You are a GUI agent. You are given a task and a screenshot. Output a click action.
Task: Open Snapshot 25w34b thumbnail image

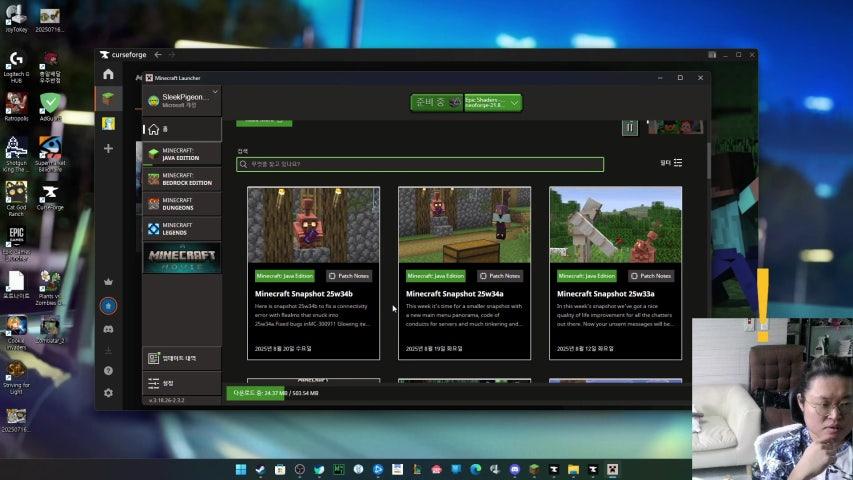pos(313,225)
